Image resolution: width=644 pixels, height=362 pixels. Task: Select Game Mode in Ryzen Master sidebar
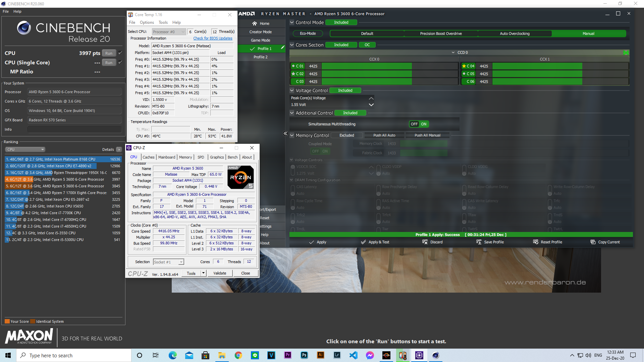pyautogui.click(x=261, y=40)
